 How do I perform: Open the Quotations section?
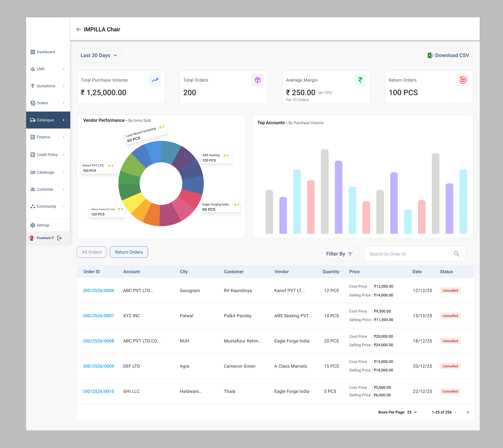coord(46,86)
